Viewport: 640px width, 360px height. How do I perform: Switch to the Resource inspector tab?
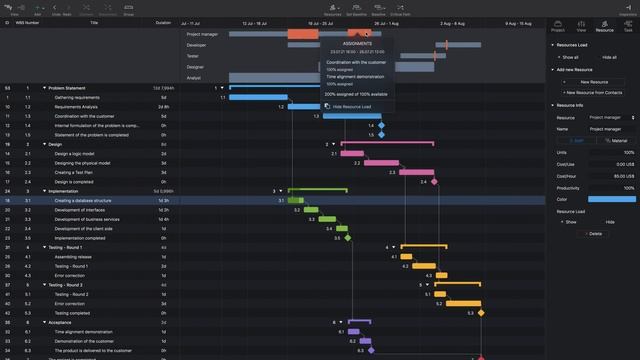click(x=604, y=27)
